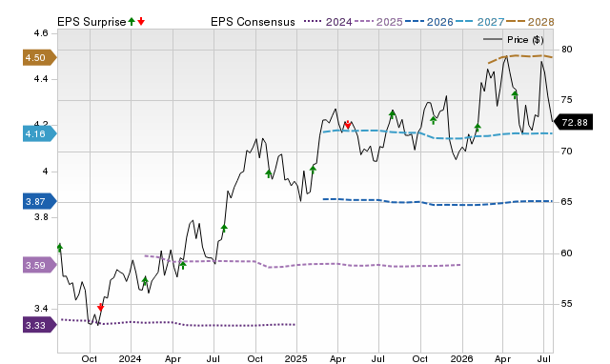Viewport: 610px width, 364px height.
Task: Click the Oct label just before 2026
Action: click(x=419, y=358)
